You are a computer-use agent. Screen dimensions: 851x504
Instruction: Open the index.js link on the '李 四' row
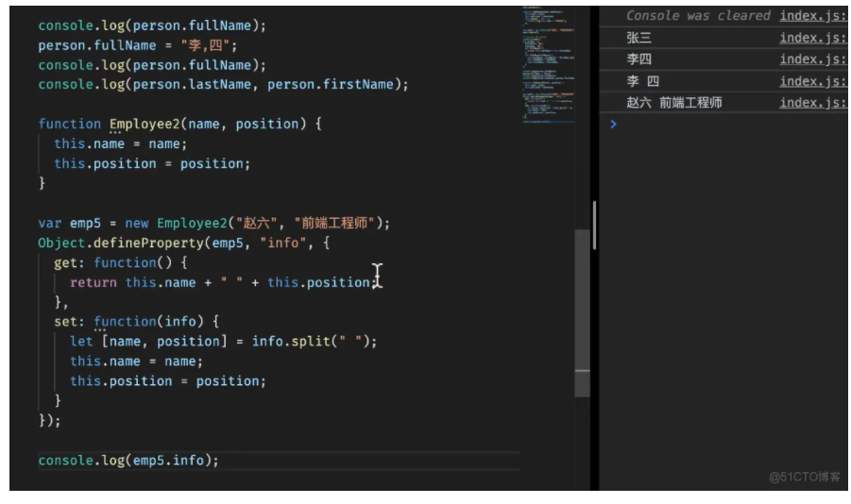coord(812,81)
